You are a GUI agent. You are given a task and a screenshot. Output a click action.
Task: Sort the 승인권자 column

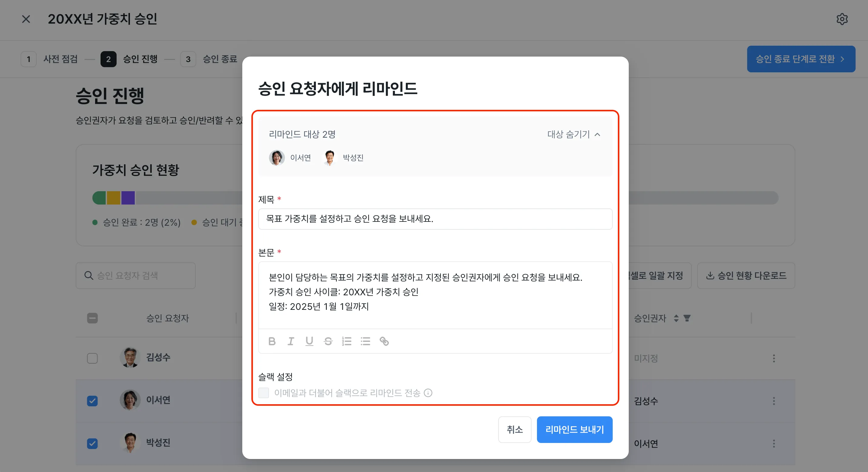[676, 318]
